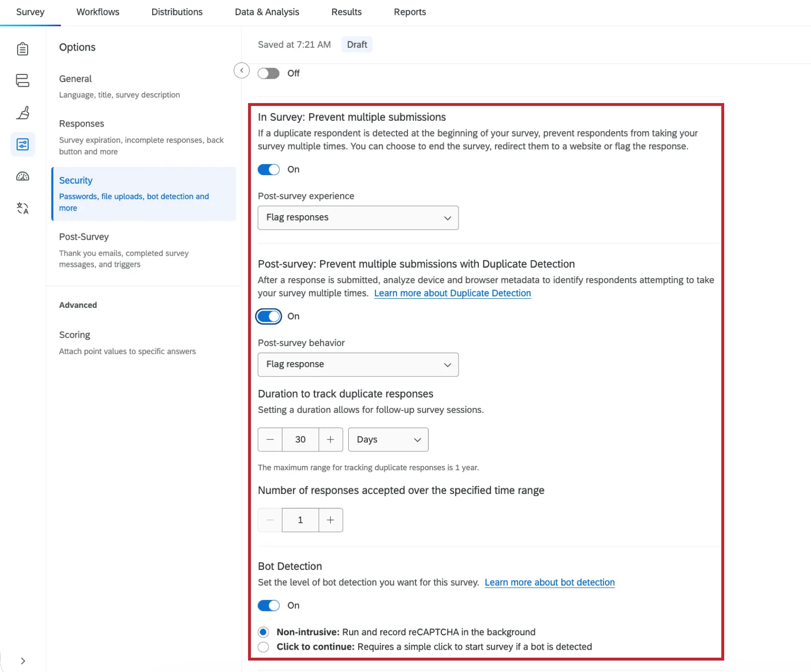Open the translations icon in sidebar
Screen dimensions: 811x672
click(x=22, y=208)
